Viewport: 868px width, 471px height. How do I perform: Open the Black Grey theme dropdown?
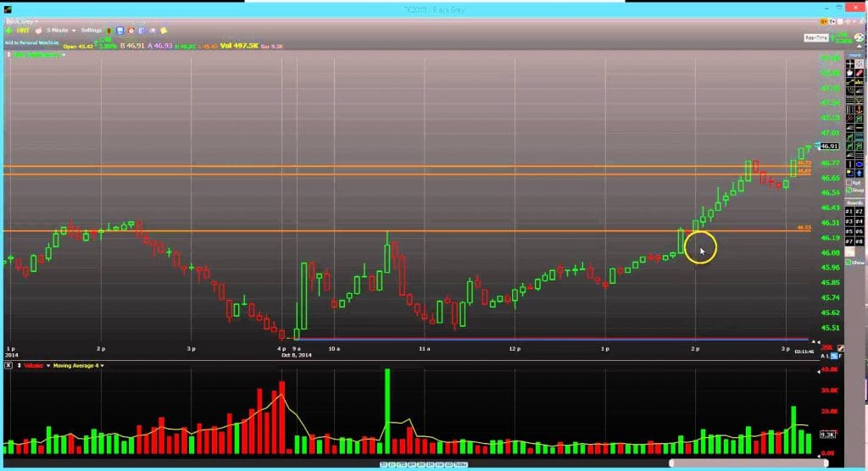pyautogui.click(x=19, y=20)
